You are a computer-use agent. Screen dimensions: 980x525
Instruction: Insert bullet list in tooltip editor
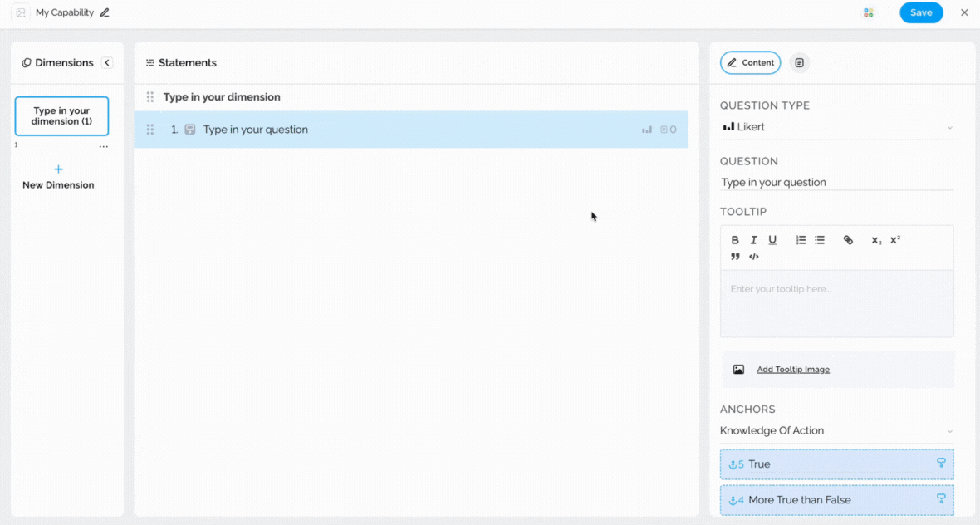[820, 240]
